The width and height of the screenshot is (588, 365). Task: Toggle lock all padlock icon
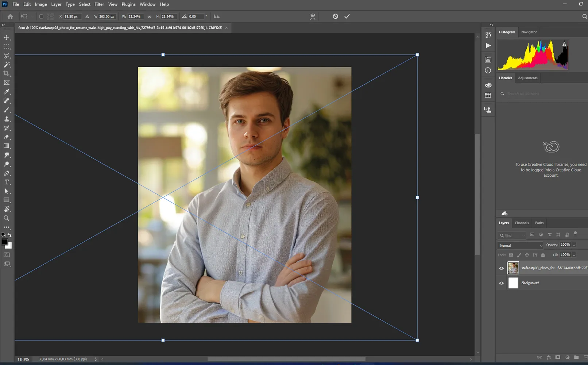(543, 255)
